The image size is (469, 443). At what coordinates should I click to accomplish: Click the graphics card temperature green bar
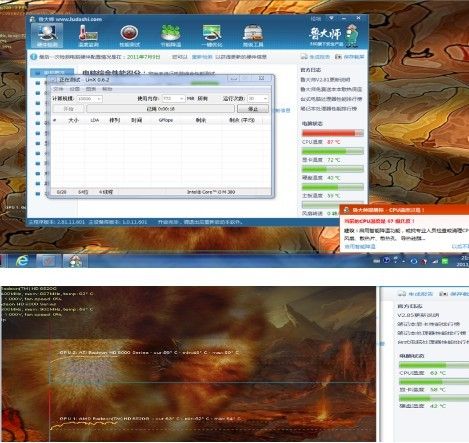tap(332, 151)
